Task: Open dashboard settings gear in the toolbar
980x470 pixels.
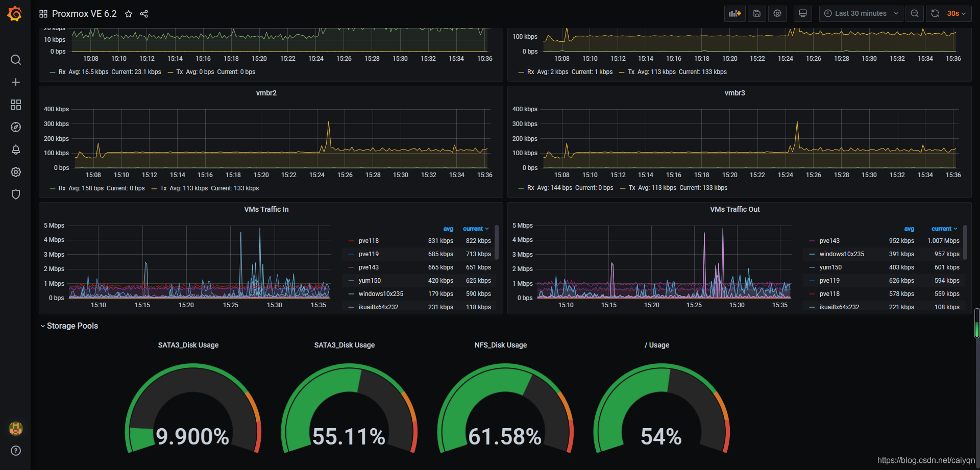Action: click(777, 13)
